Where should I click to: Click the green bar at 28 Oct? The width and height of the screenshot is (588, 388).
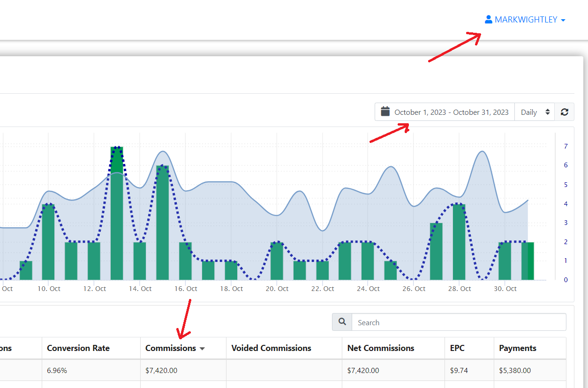click(x=459, y=244)
